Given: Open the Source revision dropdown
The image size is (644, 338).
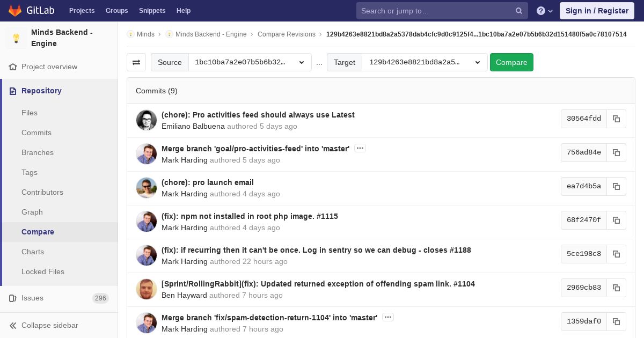Looking at the screenshot, I should 250,62.
